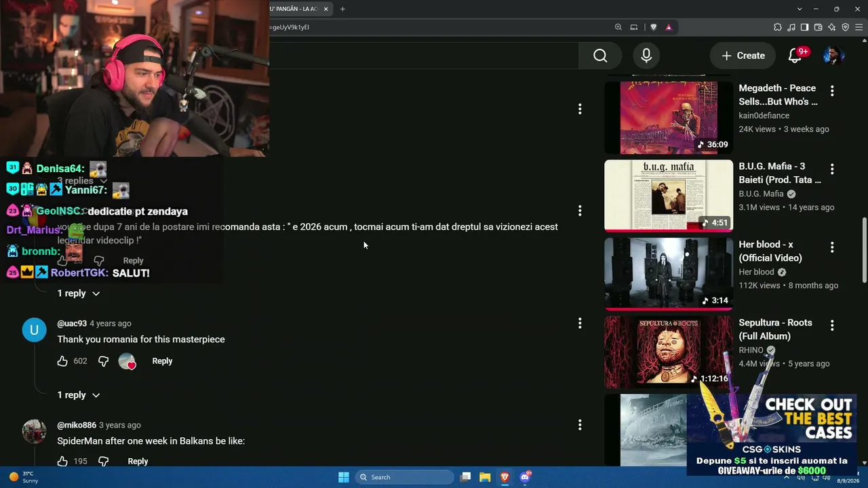This screenshot has width=868, height=488.
Task: Open more options for Her blood video
Action: tap(832, 247)
